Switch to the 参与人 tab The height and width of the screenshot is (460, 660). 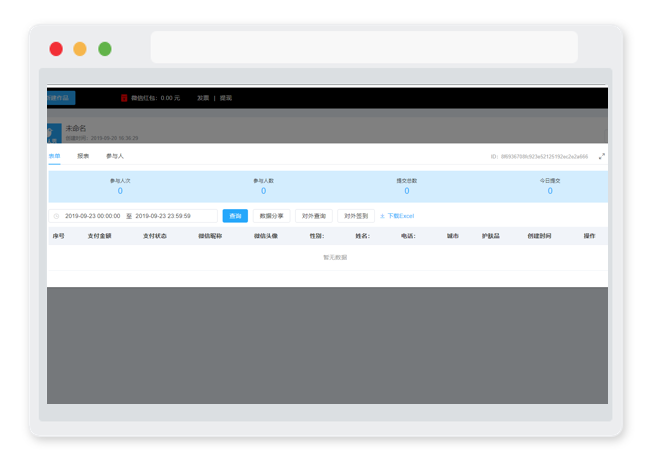click(x=114, y=156)
